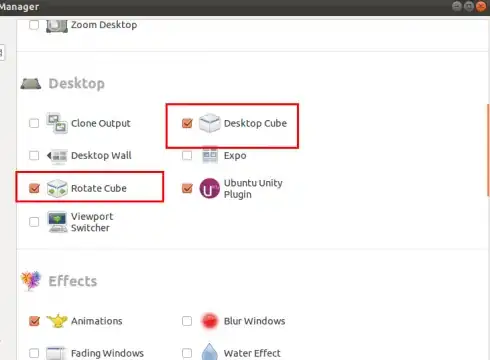
Task: Maximize the Manager window
Action: (x=469, y=6)
